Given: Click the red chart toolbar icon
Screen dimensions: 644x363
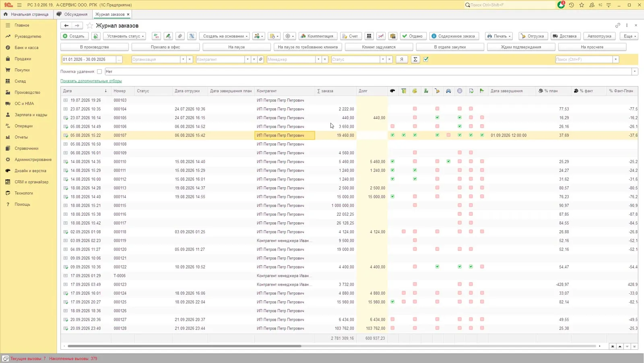Looking at the screenshot, I should (381, 36).
